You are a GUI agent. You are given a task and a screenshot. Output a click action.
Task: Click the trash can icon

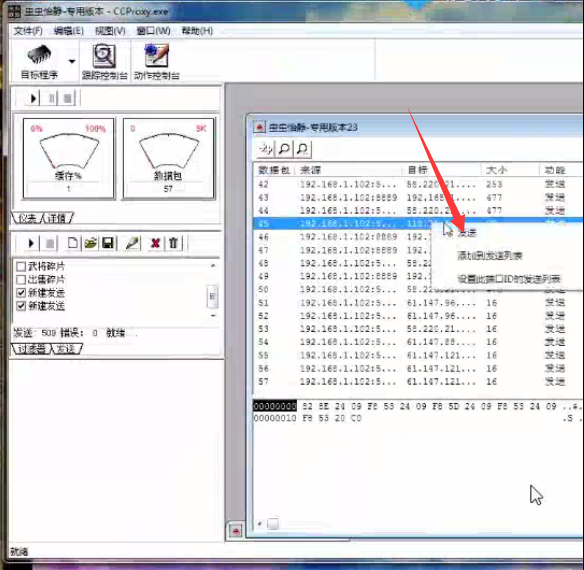click(173, 243)
